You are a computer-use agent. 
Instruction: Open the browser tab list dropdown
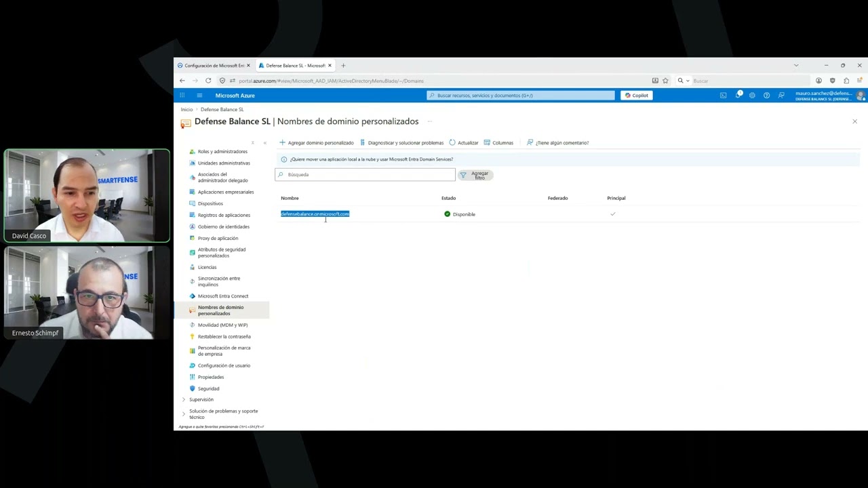tap(796, 66)
